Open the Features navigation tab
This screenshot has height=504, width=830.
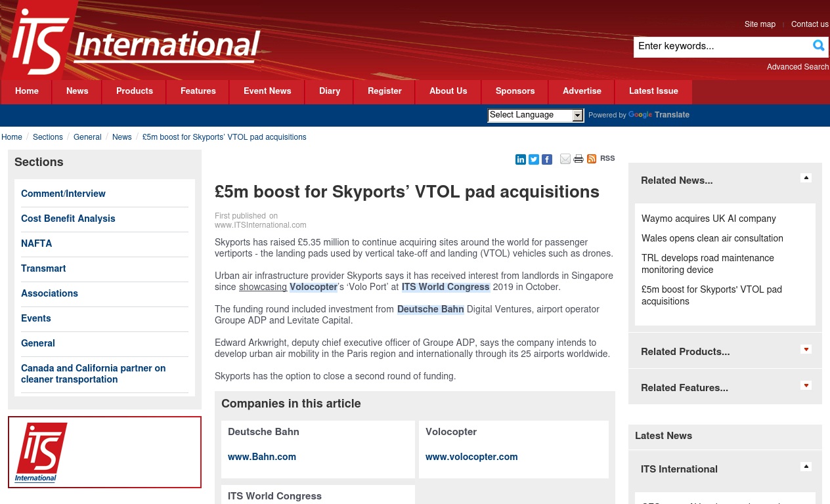coord(198,91)
